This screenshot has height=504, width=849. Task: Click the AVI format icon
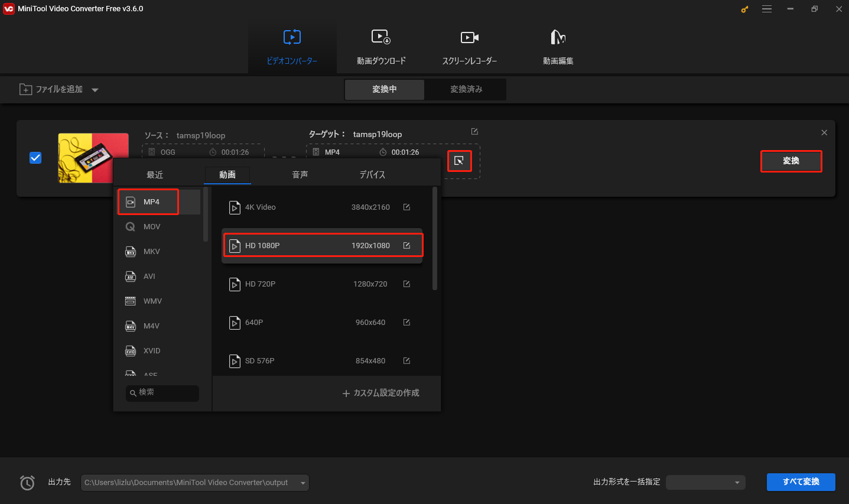131,277
